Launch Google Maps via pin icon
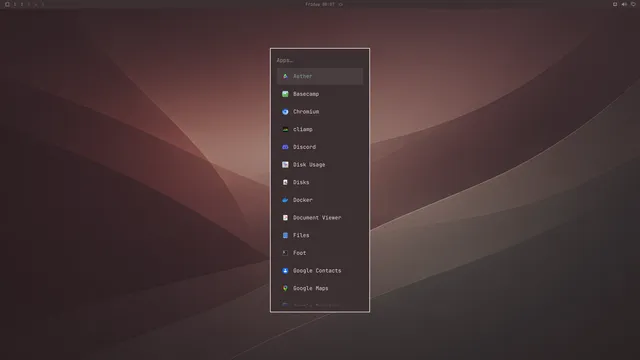640x360 pixels. coord(285,288)
